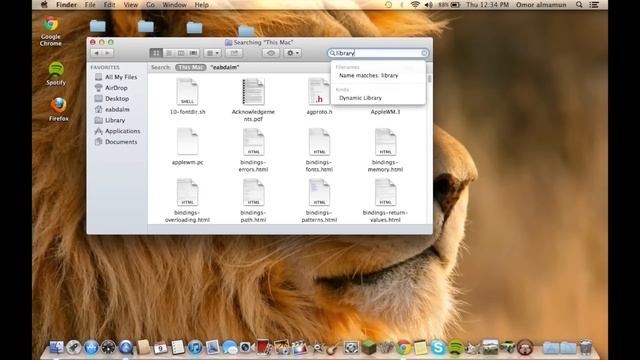Image resolution: width=640 pixels, height=360 pixels.
Task: Click the Wi-Fi status icon
Action: tap(415, 5)
